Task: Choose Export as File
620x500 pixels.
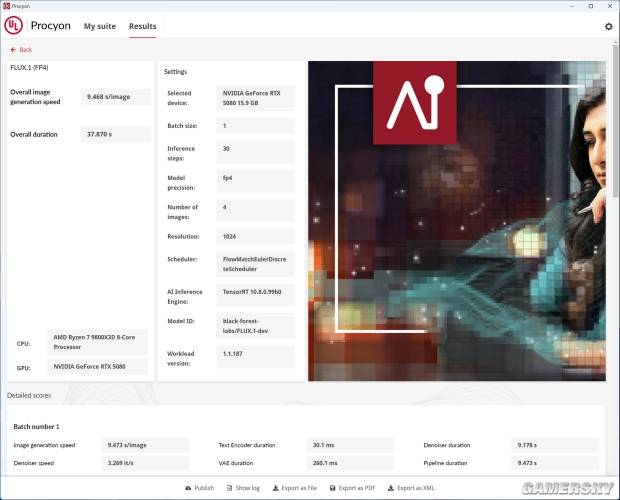Action: point(295,488)
